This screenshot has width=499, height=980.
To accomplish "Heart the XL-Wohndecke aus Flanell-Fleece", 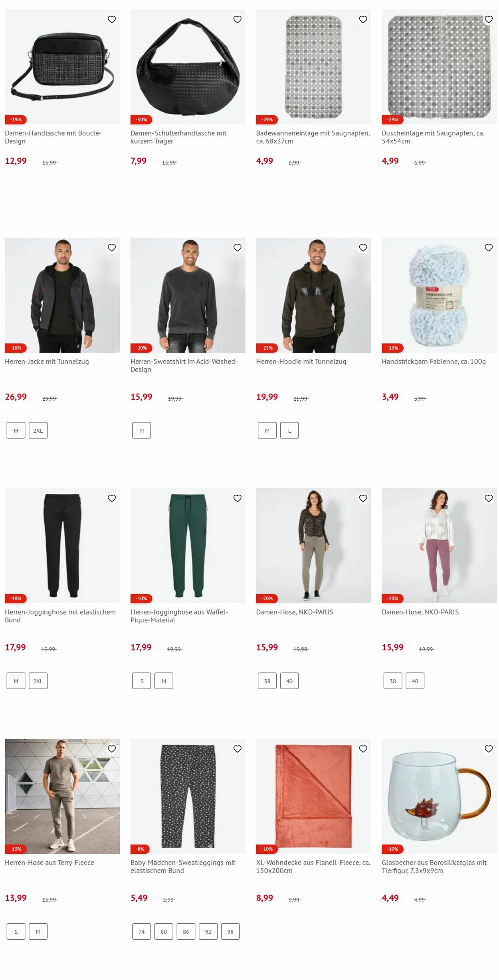I will tap(363, 749).
